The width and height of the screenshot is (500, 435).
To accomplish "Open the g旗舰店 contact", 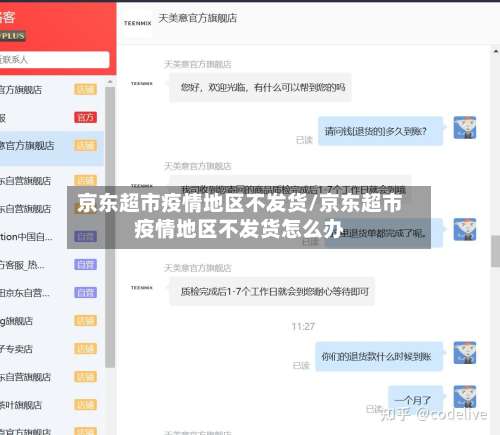I will [52, 321].
